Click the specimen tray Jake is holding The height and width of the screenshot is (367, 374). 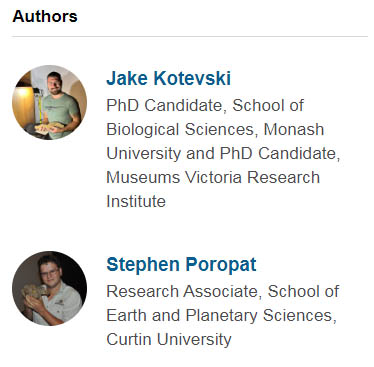click(x=49, y=128)
